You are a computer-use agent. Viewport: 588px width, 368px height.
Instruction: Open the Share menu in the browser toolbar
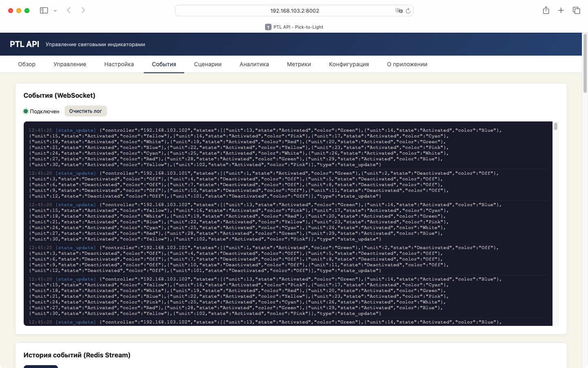[546, 10]
